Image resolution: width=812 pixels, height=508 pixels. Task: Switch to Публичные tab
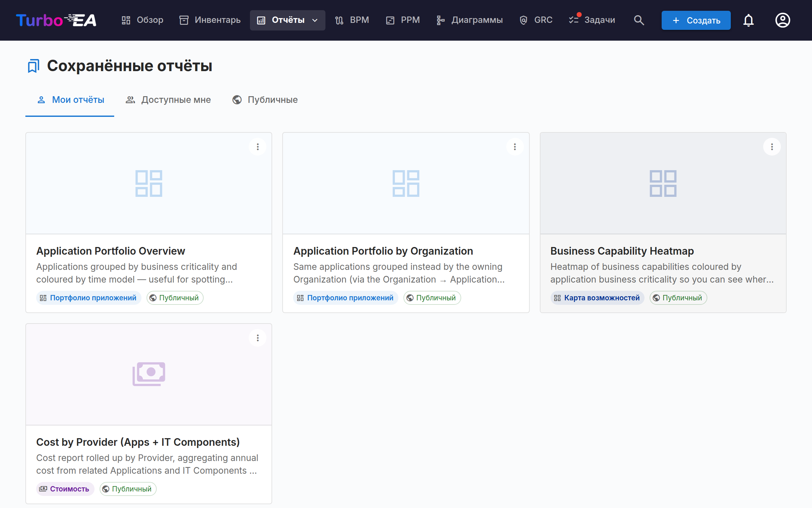(265, 100)
